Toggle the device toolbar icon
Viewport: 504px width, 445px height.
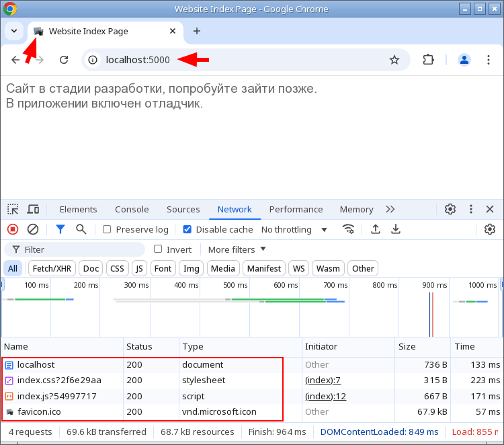pos(33,209)
